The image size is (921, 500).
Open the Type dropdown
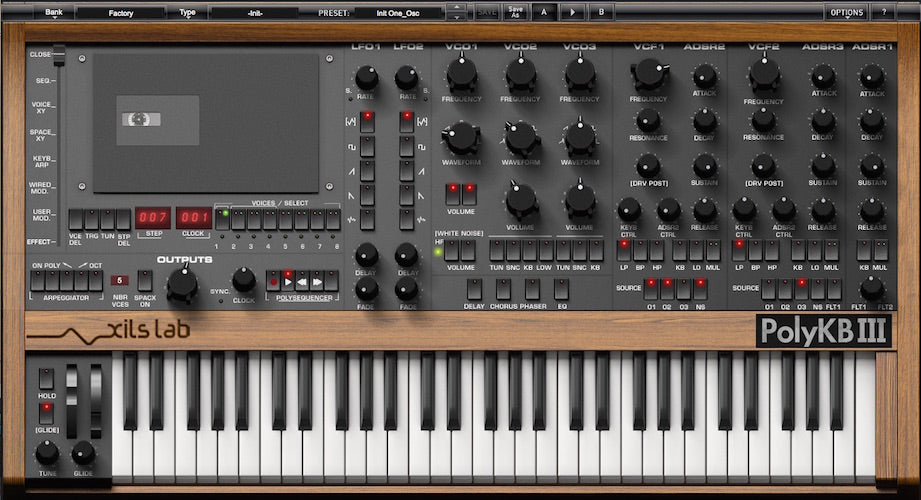click(x=187, y=13)
